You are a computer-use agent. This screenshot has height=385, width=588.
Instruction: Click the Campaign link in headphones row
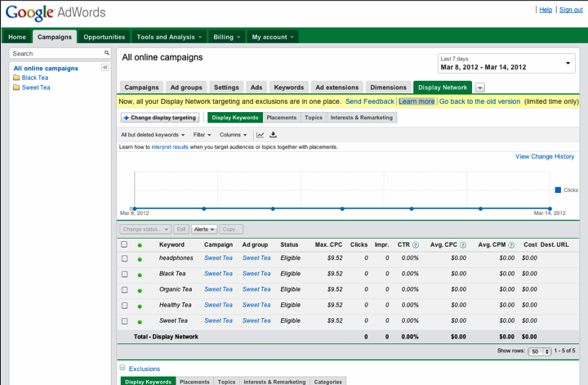click(218, 258)
